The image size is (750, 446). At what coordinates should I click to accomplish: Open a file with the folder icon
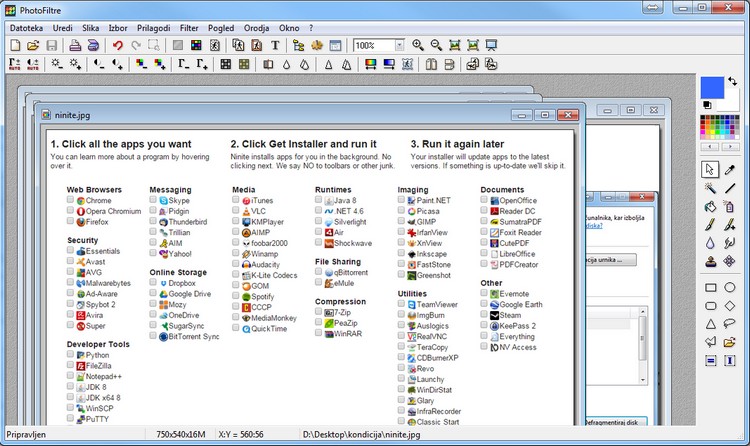[x=33, y=45]
